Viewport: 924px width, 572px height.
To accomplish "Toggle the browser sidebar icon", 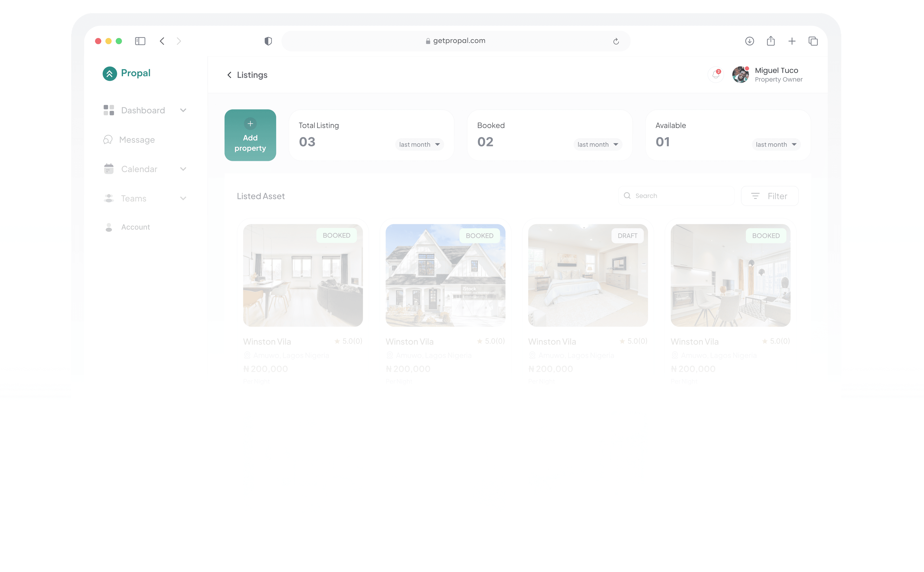I will (140, 41).
